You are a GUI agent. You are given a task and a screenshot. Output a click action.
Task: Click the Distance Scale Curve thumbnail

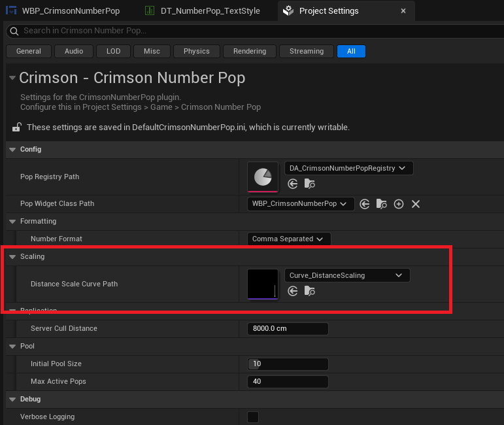(263, 284)
